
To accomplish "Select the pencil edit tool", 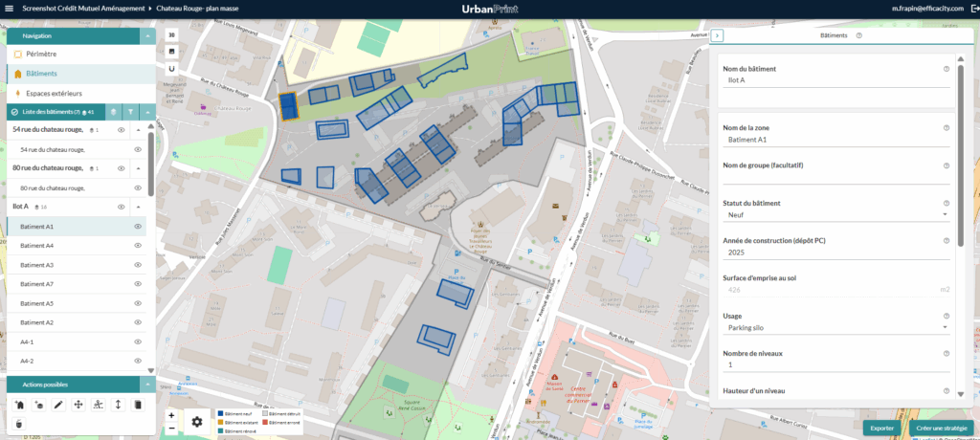I will tap(58, 405).
